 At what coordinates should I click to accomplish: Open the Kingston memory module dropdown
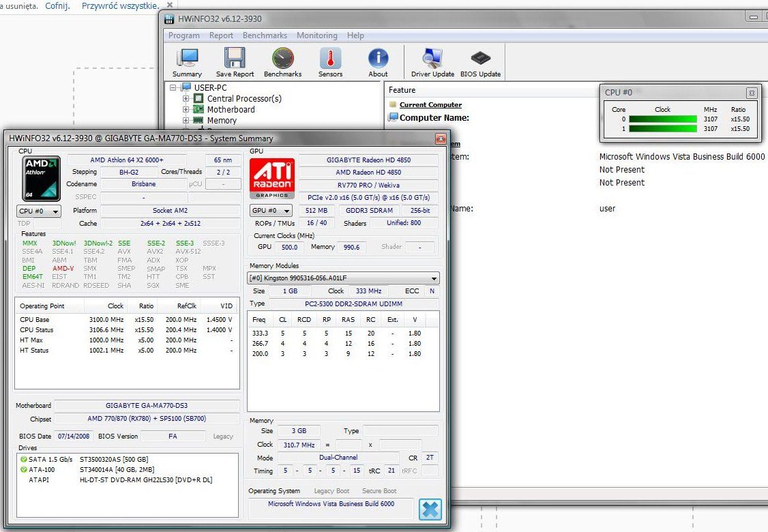[x=343, y=278]
